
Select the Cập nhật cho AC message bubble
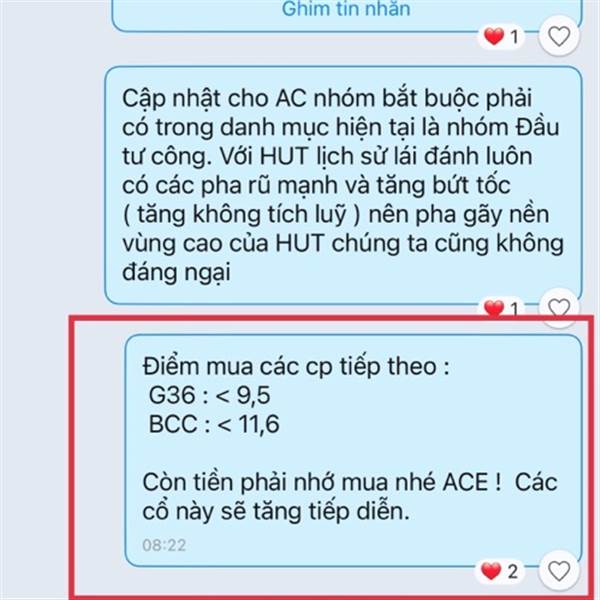[343, 185]
